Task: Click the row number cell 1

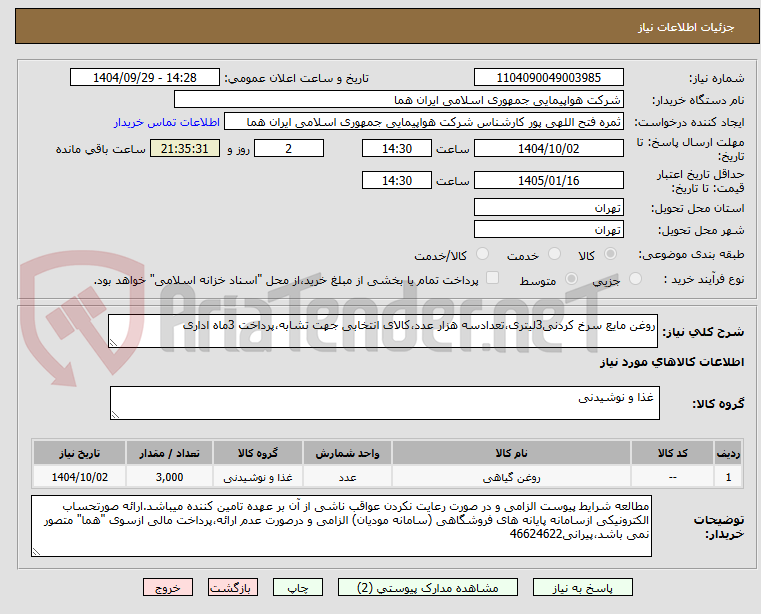Action: point(728,477)
